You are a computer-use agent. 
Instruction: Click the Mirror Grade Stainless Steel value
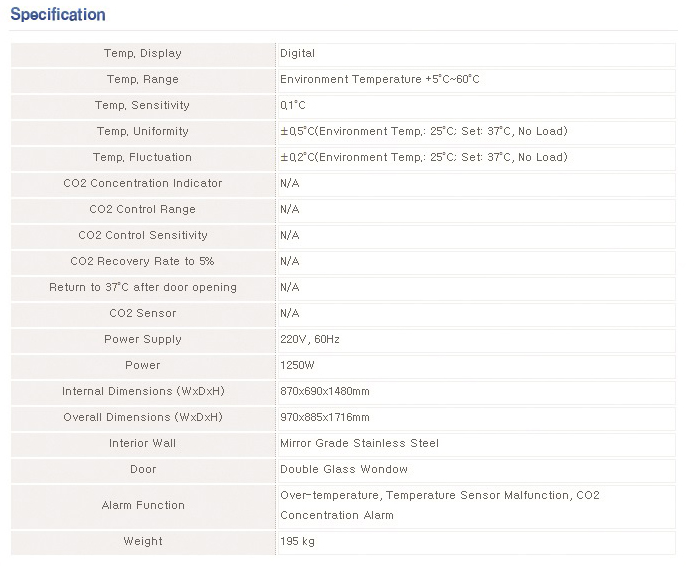[359, 444]
